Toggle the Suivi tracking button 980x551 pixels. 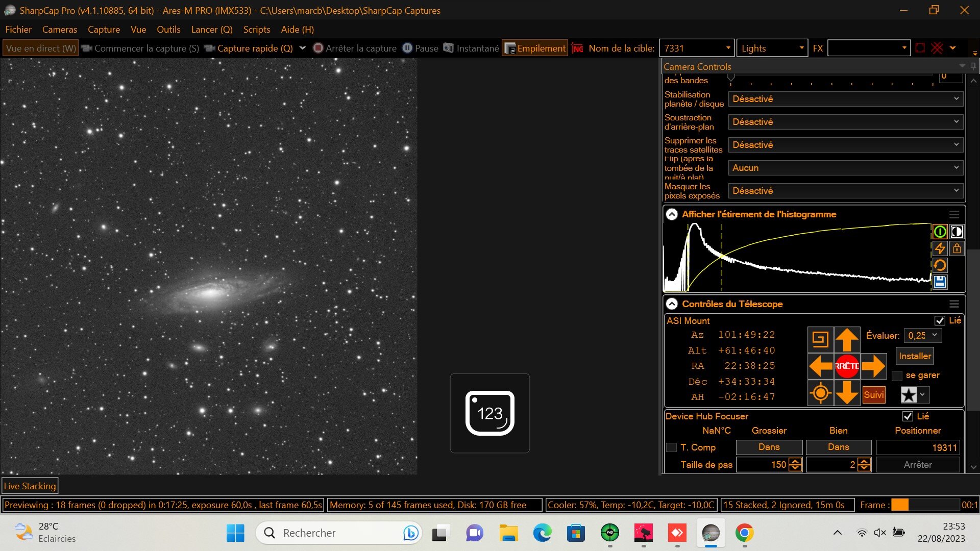click(874, 394)
